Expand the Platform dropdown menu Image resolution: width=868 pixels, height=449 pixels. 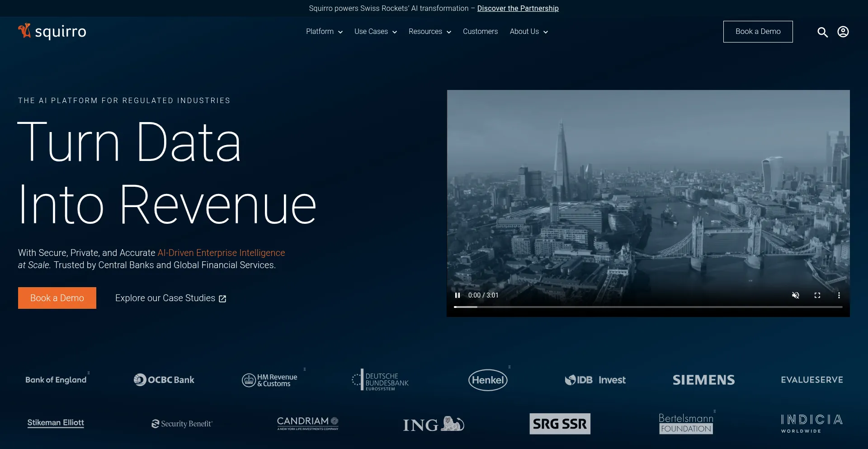[x=324, y=32]
